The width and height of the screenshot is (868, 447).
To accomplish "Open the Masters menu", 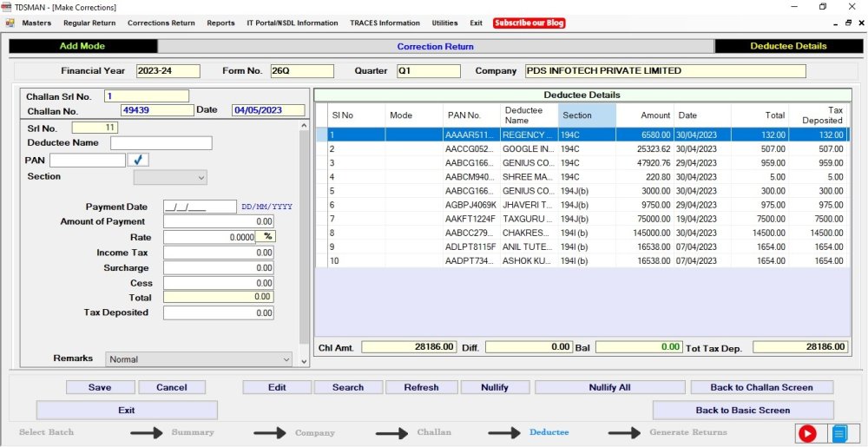I will point(36,23).
